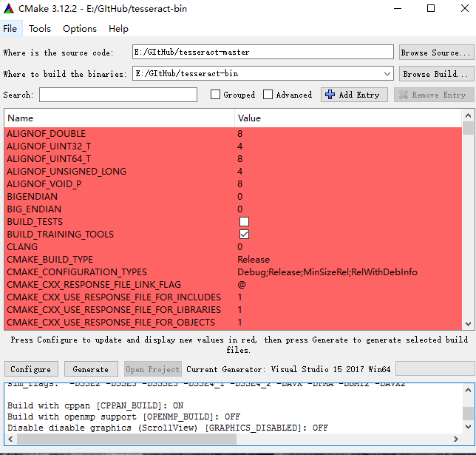Click the Generate button
The width and height of the screenshot is (476, 455).
pyautogui.click(x=91, y=369)
